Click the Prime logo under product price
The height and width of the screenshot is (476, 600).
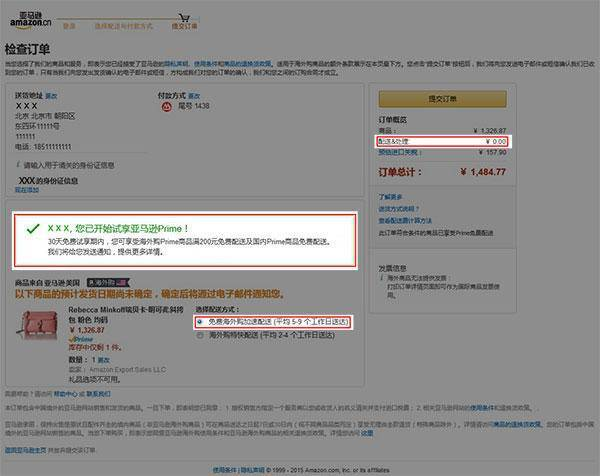tap(81, 339)
